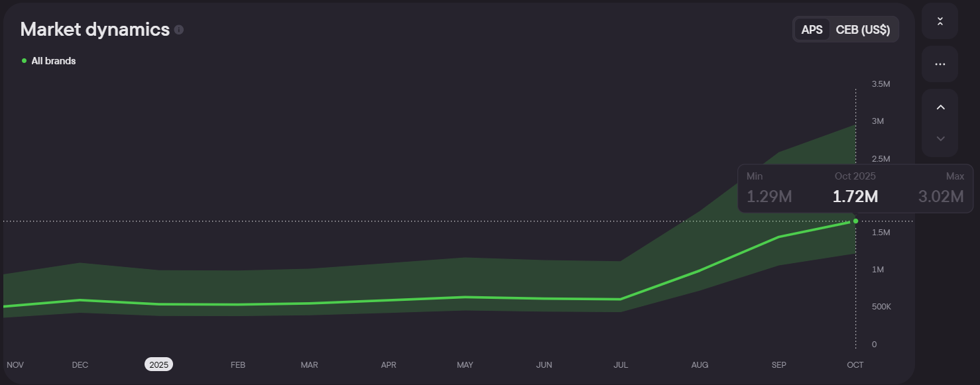980x385 pixels.
Task: Switch the metric toggle to CEB (US$)
Action: point(863,30)
